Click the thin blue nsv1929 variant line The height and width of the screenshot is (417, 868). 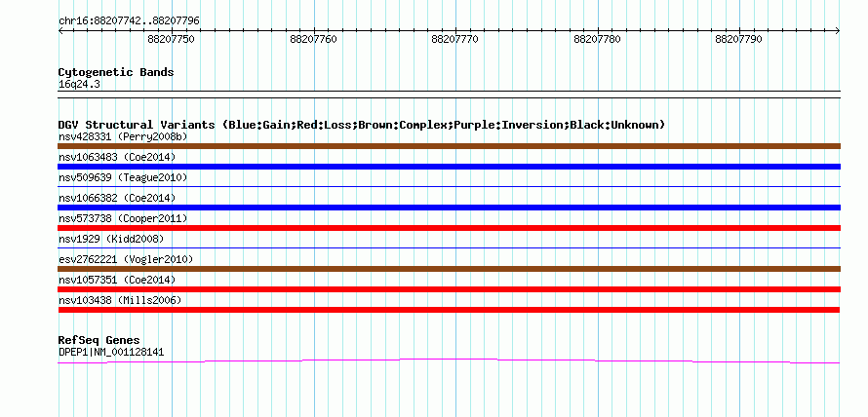point(449,248)
